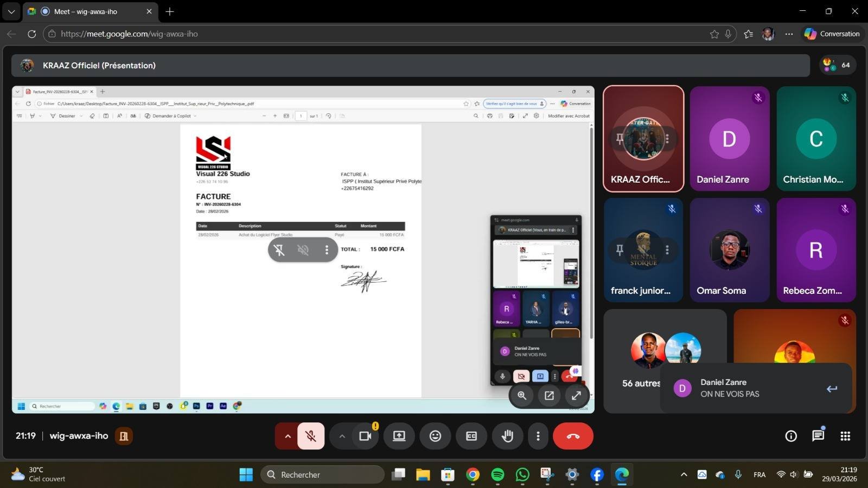Open Task View on the taskbar
This screenshot has width=868, height=488.
(x=399, y=474)
